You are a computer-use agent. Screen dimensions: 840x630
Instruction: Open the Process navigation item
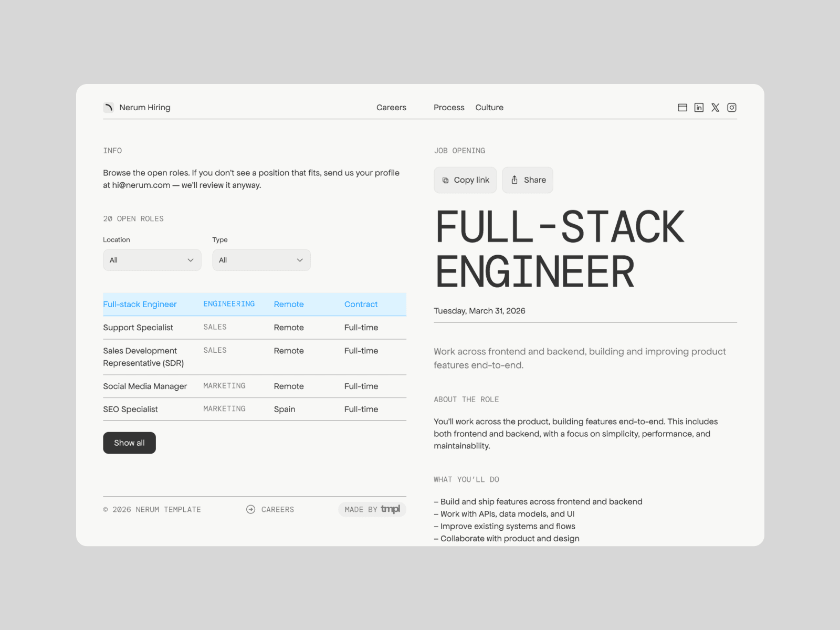[449, 107]
